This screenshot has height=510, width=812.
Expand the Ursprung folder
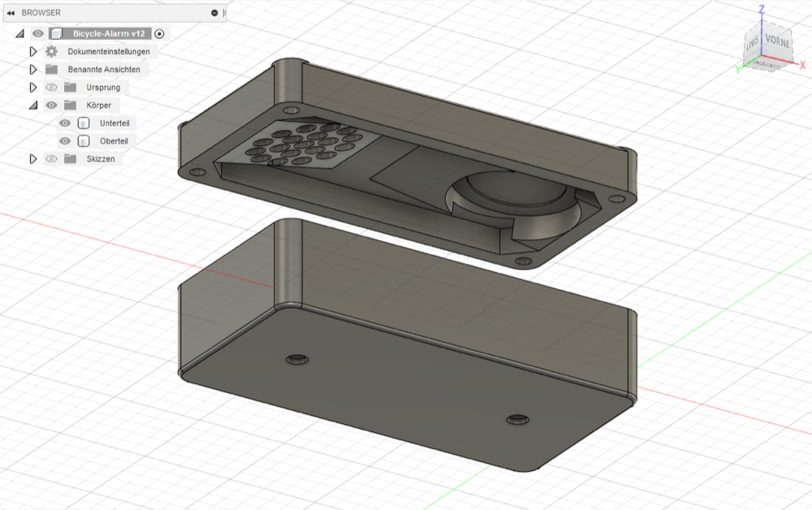(x=33, y=88)
